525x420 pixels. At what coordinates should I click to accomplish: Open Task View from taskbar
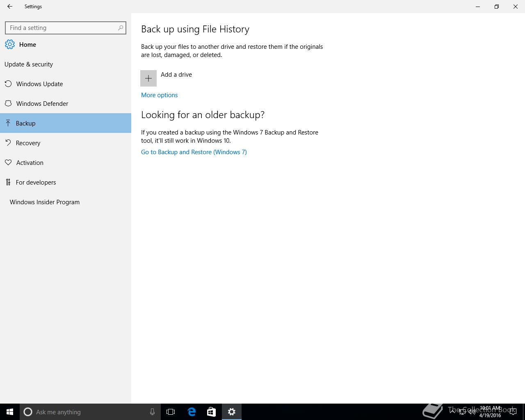(x=171, y=412)
